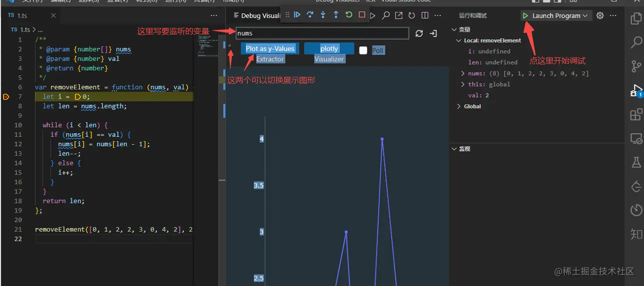Click the 'removeElement([0, 1, 2...' call line

pos(114,230)
